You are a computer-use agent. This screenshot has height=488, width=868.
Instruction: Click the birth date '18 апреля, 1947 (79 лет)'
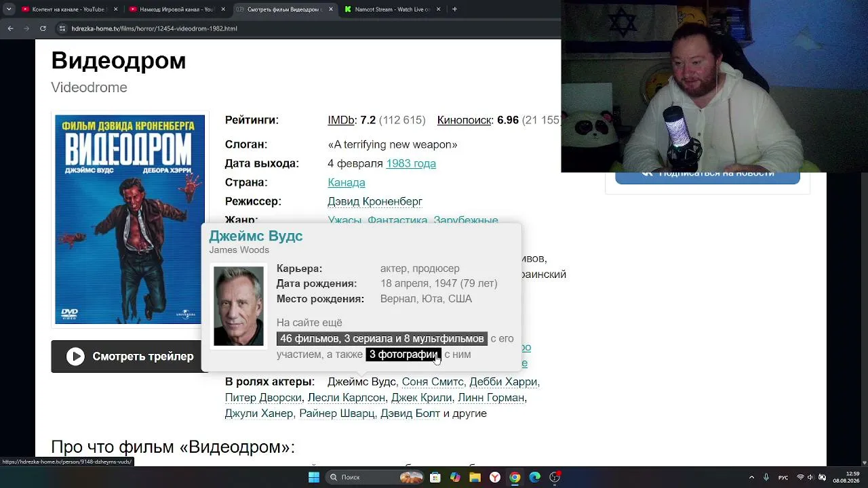439,283
